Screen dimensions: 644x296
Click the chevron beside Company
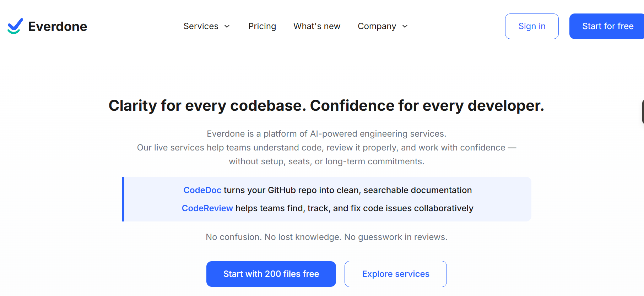(x=405, y=26)
